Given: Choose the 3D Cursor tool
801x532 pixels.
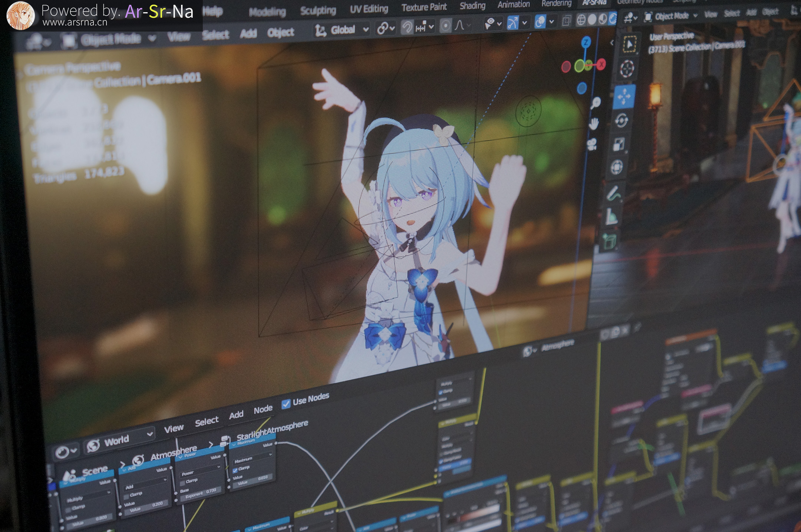Looking at the screenshot, I should (627, 69).
